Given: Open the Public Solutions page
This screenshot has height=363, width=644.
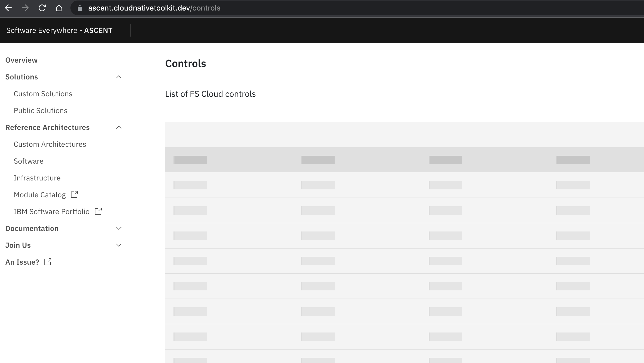Looking at the screenshot, I should pos(40,110).
